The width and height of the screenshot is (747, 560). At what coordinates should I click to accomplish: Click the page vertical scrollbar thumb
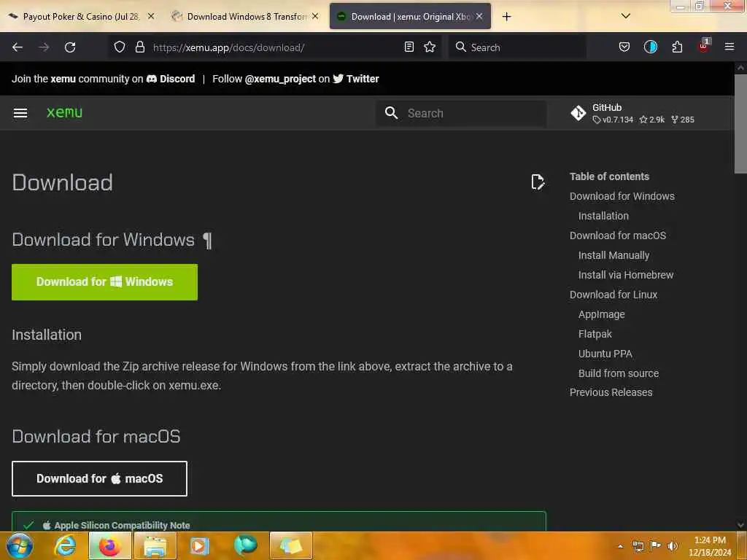point(740,122)
